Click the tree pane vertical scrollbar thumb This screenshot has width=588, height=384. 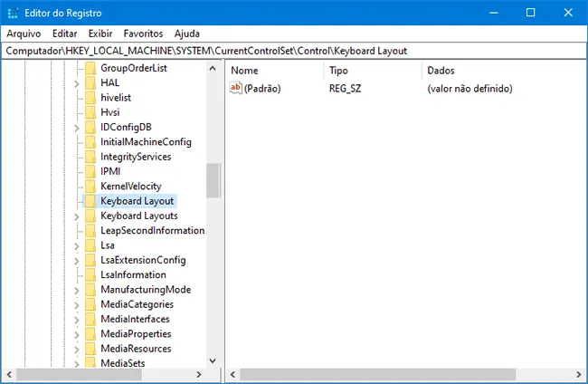click(x=213, y=179)
